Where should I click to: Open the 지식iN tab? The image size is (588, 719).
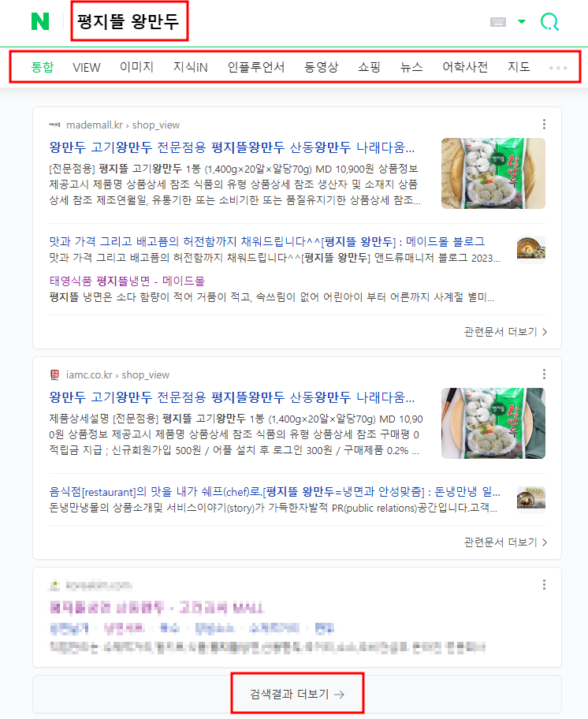pos(190,68)
